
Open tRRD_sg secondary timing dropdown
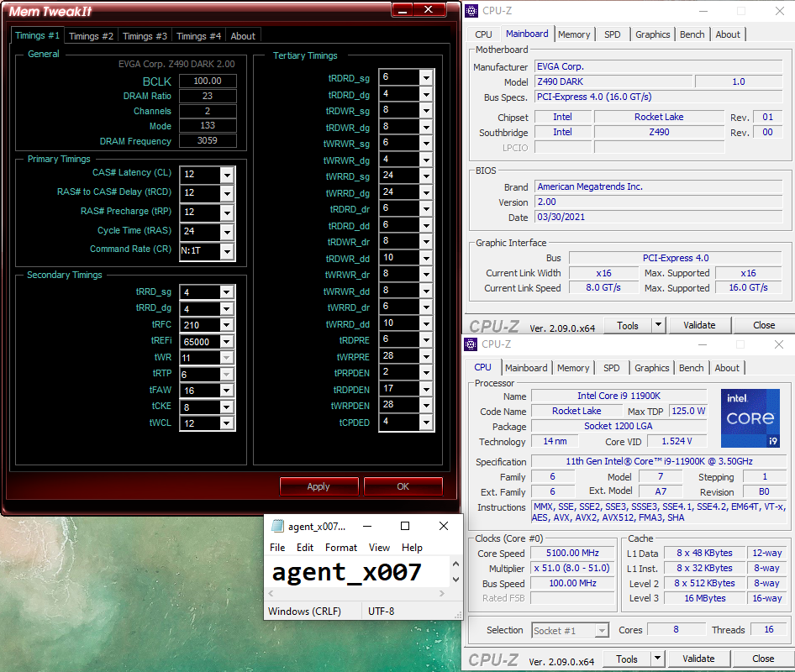(227, 292)
